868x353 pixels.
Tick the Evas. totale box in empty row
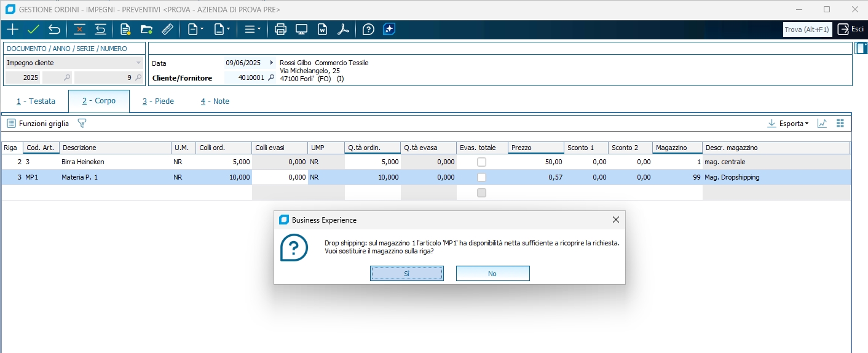pos(482,193)
